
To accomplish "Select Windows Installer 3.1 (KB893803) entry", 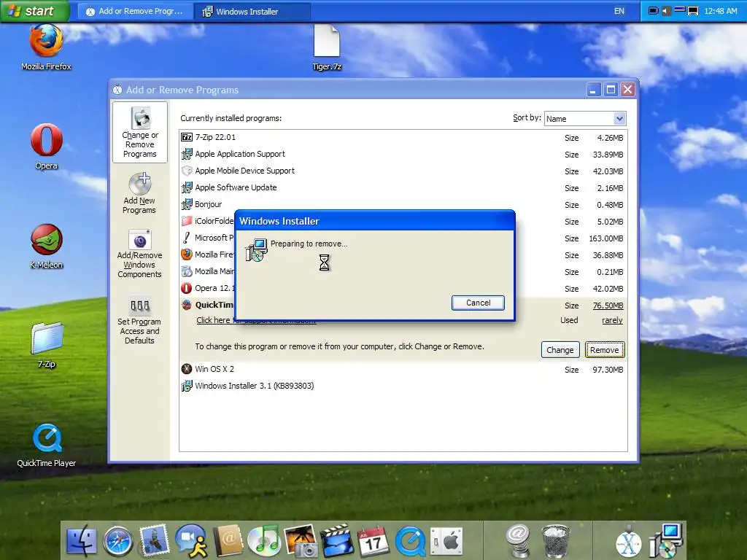I will tap(403, 386).
